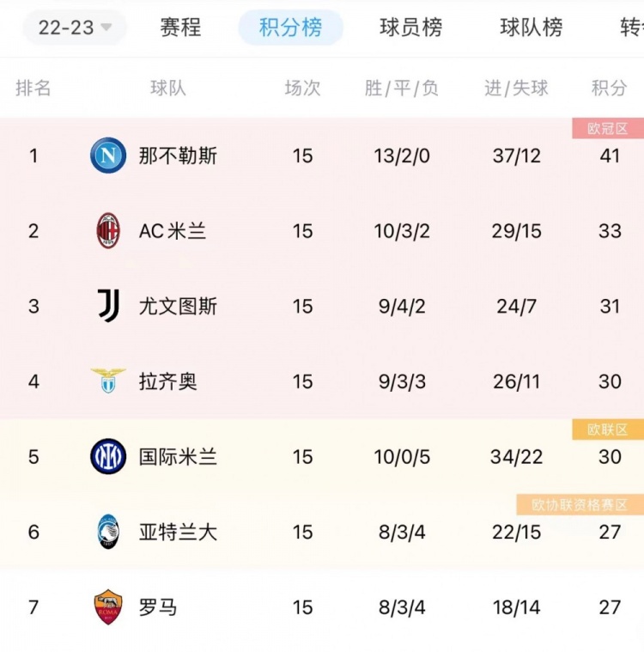Open the 球员榜 tab
This screenshot has width=644, height=652.
pos(410,27)
